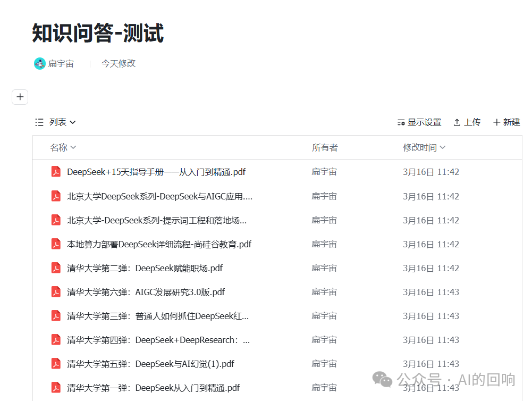
Task: Click the modified time of 清华大学第四弹 row
Action: pos(431,340)
